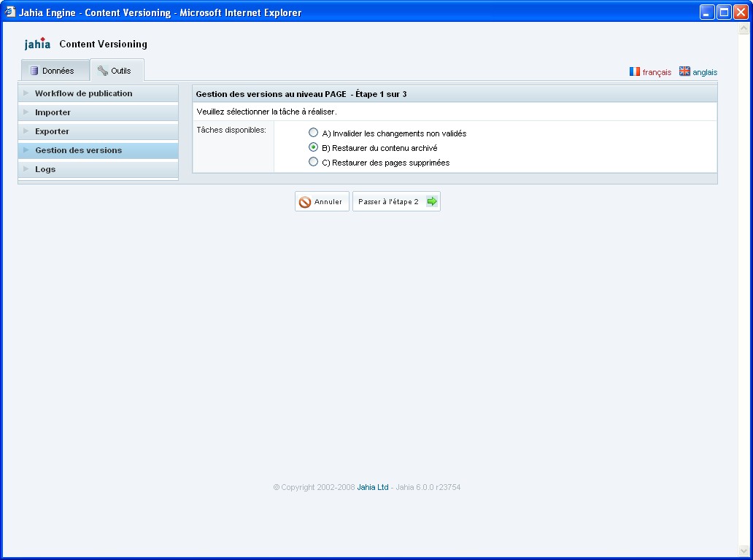Image resolution: width=753 pixels, height=560 pixels.
Task: Click the Outils wrench icon
Action: (x=103, y=71)
